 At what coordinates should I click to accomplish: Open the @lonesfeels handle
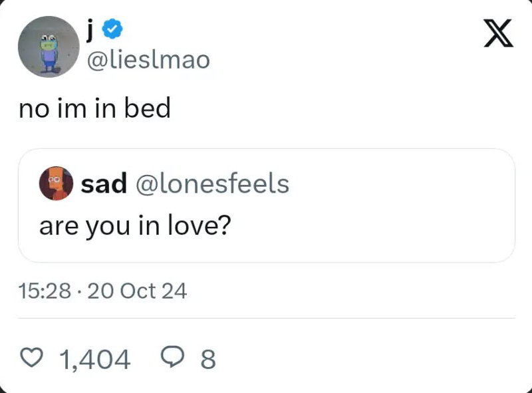(212, 184)
